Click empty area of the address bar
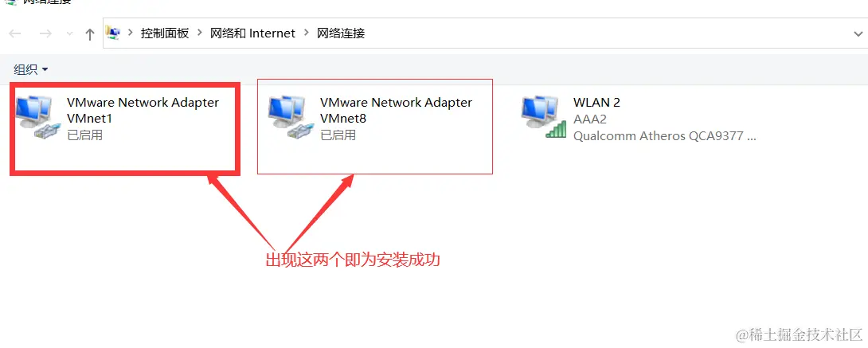This screenshot has height=348, width=868. coord(609,33)
